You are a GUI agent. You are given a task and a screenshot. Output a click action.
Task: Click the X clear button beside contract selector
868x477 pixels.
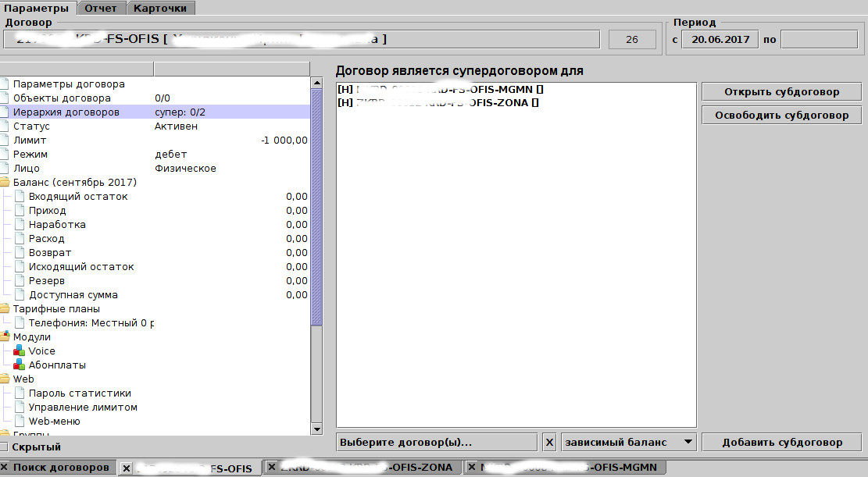pyautogui.click(x=549, y=443)
